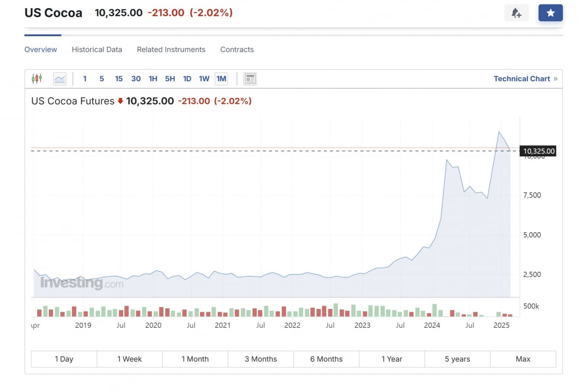580x392 pixels.
Task: Click the Investing.com watermark logo
Action: (x=81, y=283)
